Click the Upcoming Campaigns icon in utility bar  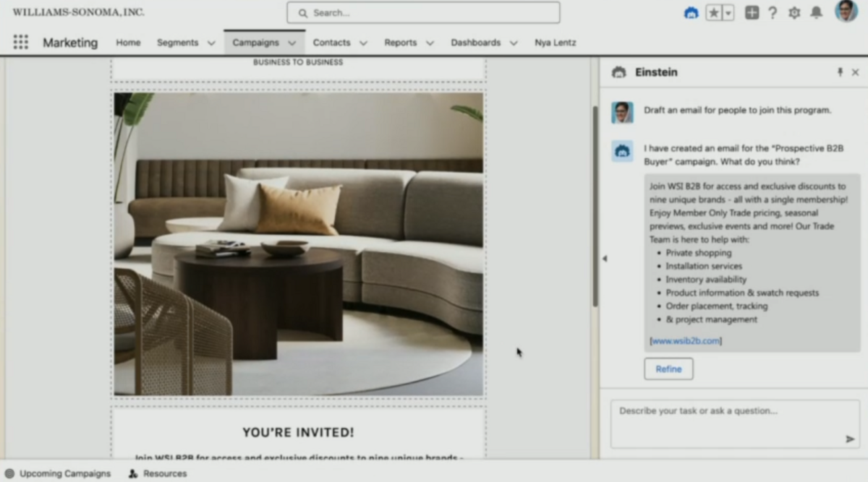click(x=9, y=473)
